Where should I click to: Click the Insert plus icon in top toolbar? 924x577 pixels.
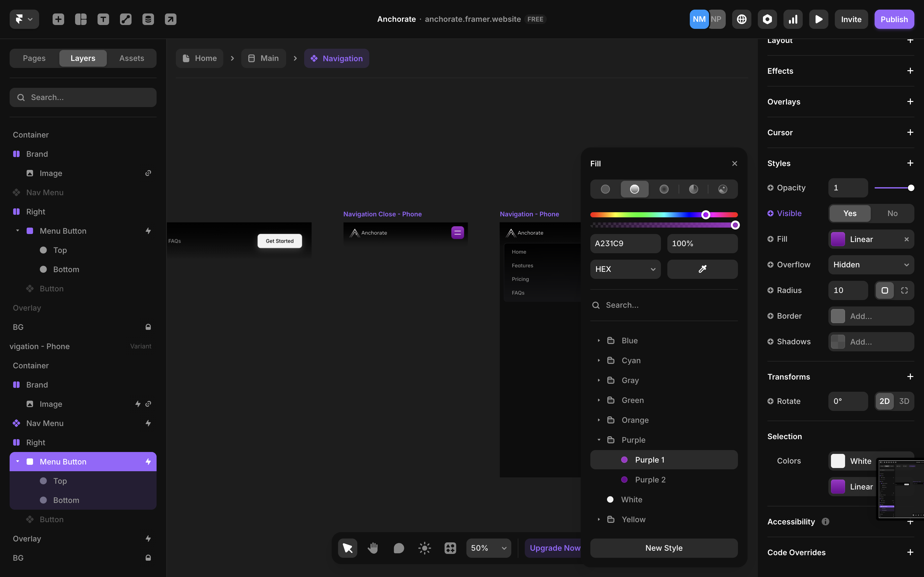[58, 19]
